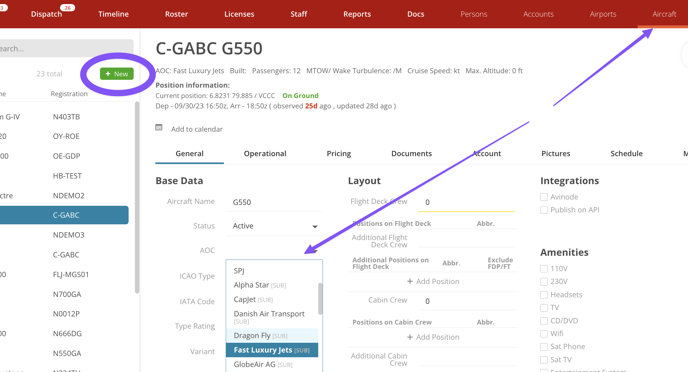688x372 pixels.
Task: Switch to the Operational tab
Action: (x=265, y=154)
